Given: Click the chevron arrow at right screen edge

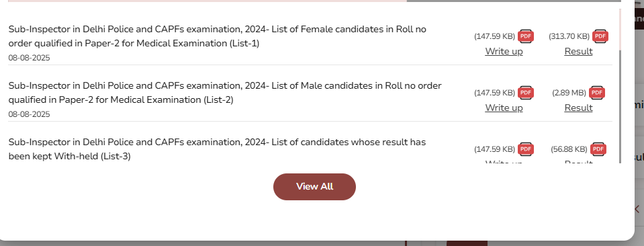Looking at the screenshot, I should pyautogui.click(x=638, y=209).
